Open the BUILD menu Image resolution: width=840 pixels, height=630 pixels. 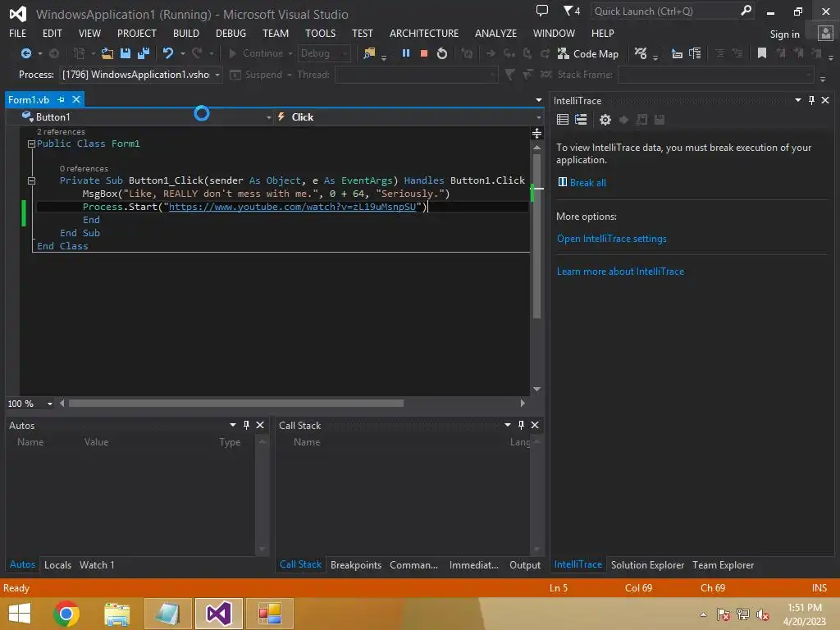(186, 33)
